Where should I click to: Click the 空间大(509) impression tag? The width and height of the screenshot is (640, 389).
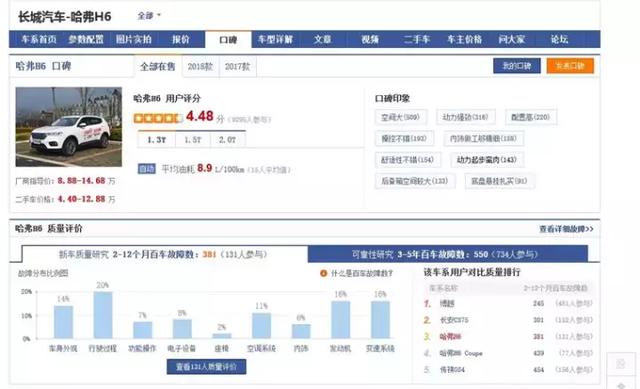tap(401, 117)
